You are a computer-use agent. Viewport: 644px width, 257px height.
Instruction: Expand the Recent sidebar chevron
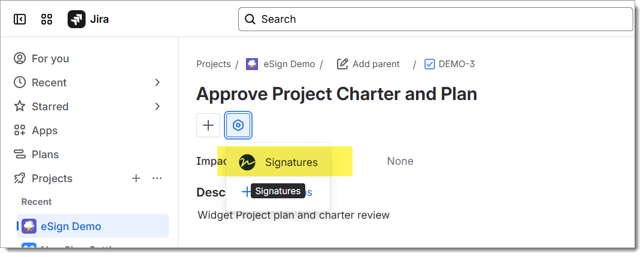[157, 82]
